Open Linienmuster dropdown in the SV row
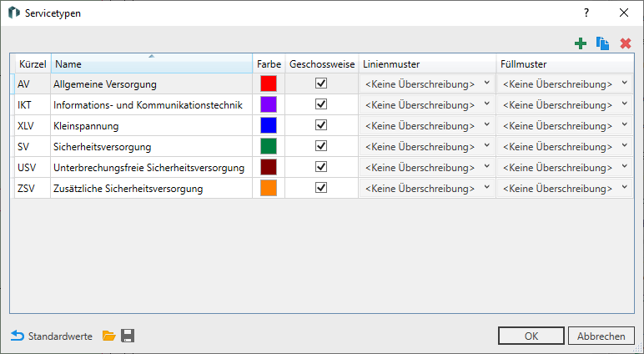The height and width of the screenshot is (354, 644). [x=427, y=147]
